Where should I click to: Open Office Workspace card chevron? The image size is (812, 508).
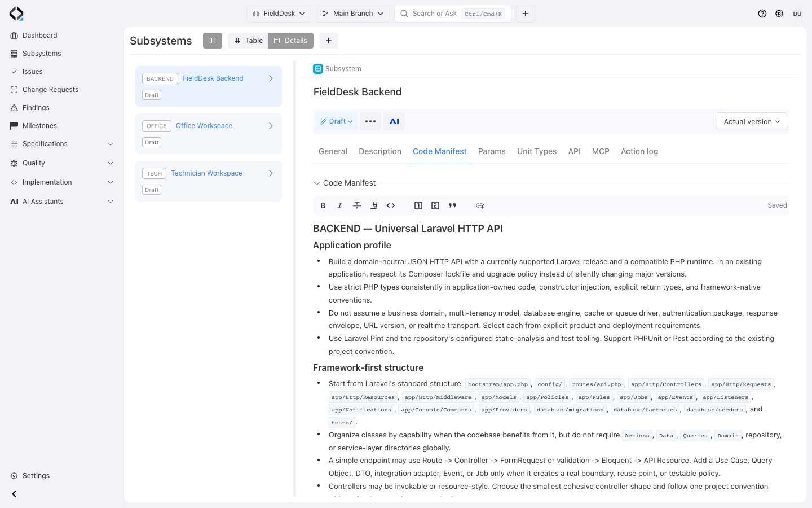[271, 126]
